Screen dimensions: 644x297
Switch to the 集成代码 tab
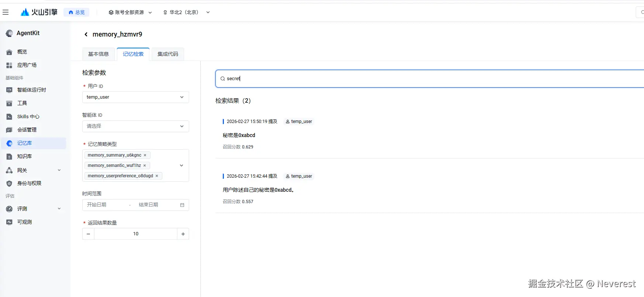[168, 54]
